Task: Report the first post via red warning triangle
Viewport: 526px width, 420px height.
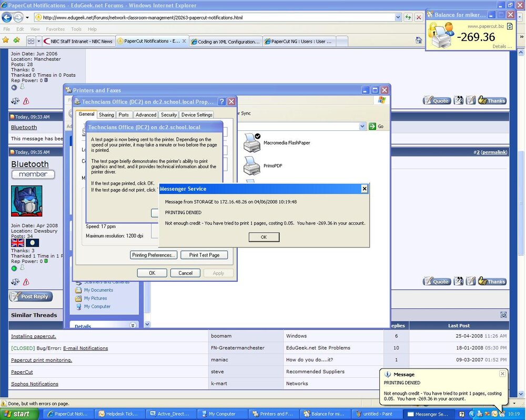Action: point(26,101)
